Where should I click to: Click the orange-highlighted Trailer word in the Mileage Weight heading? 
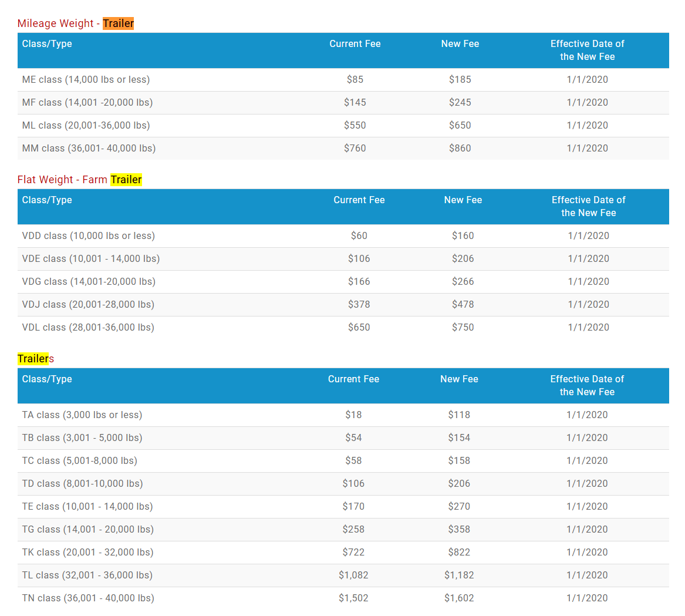tap(118, 23)
